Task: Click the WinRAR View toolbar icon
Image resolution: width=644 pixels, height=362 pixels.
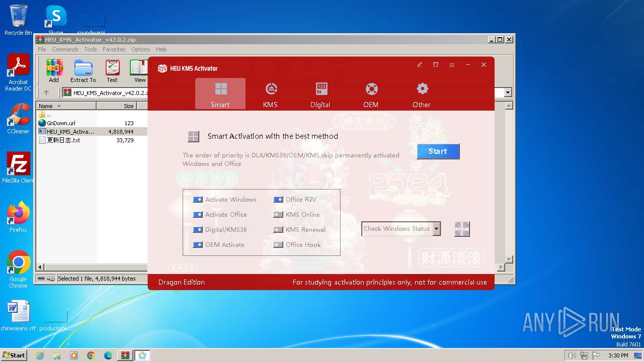Action: click(139, 71)
